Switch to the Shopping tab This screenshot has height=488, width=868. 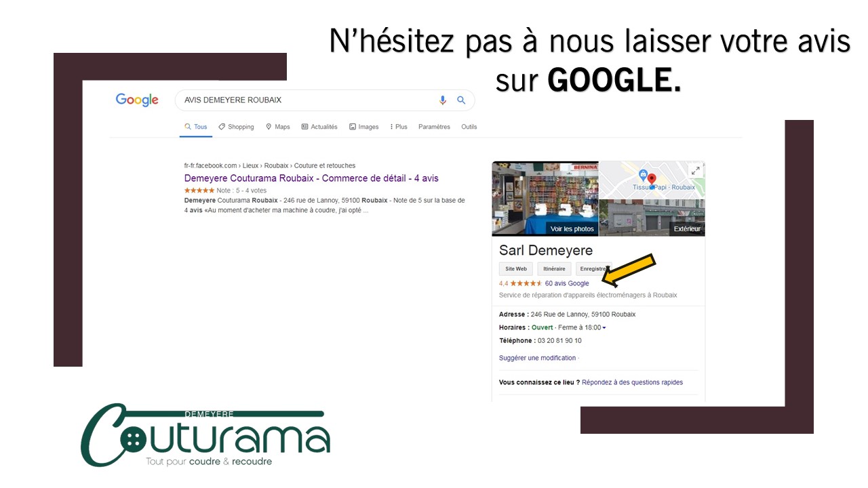coord(236,127)
